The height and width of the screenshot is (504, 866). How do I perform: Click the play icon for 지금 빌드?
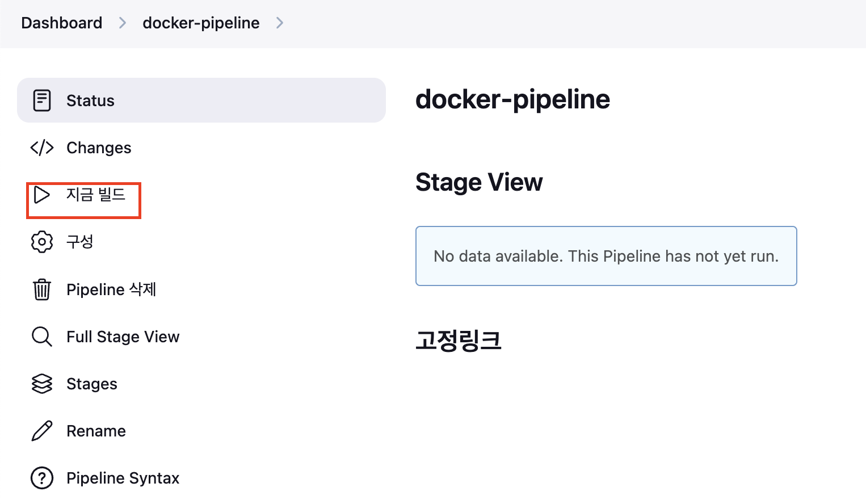tap(41, 195)
